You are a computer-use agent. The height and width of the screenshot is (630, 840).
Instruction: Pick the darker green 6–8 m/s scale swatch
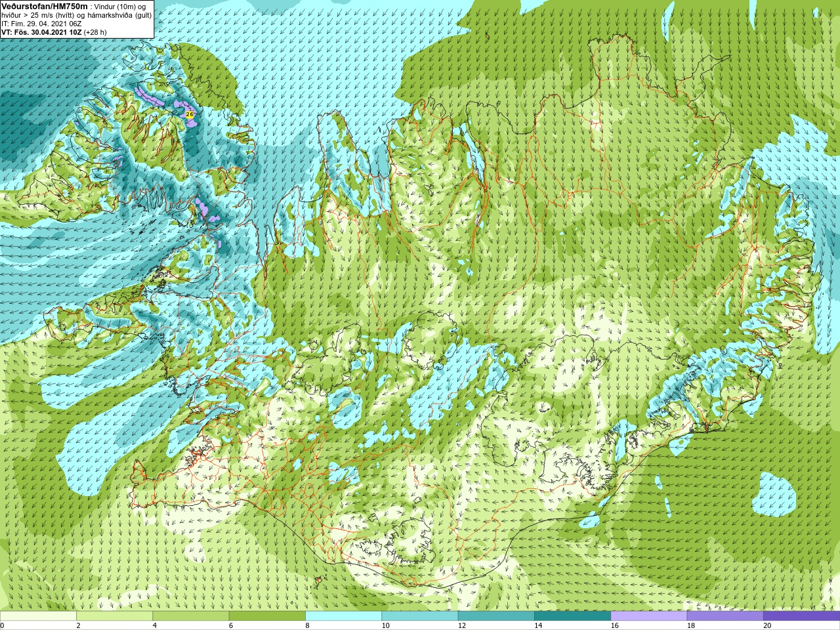[x=267, y=616]
